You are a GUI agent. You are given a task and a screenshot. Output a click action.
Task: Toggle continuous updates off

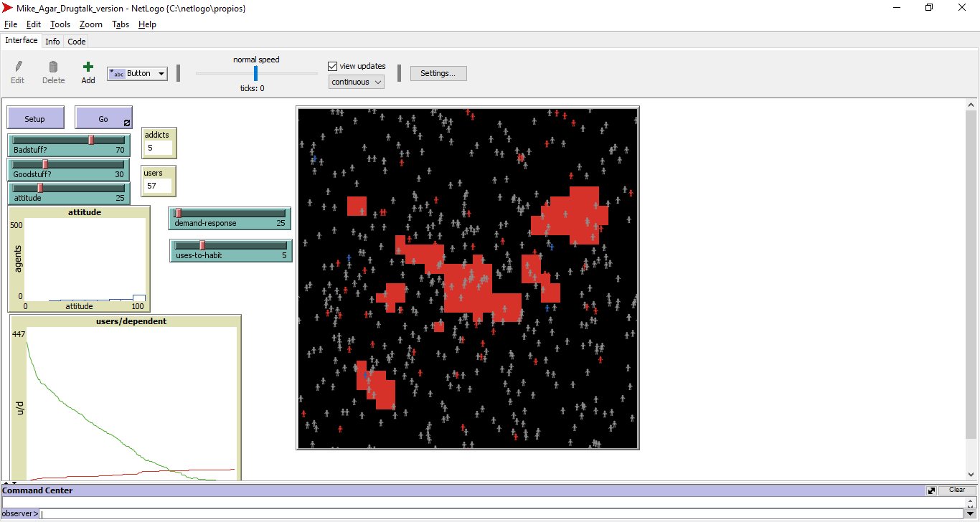(356, 82)
